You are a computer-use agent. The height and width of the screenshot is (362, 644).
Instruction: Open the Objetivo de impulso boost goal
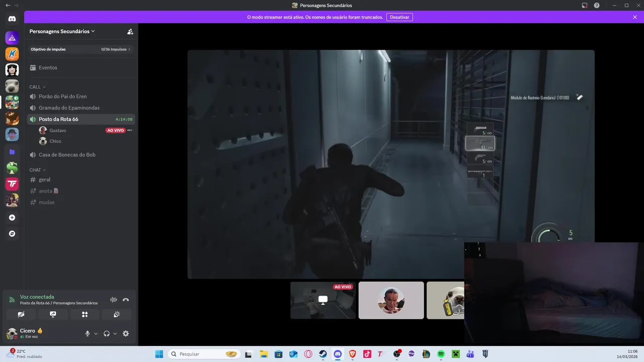coord(80,49)
